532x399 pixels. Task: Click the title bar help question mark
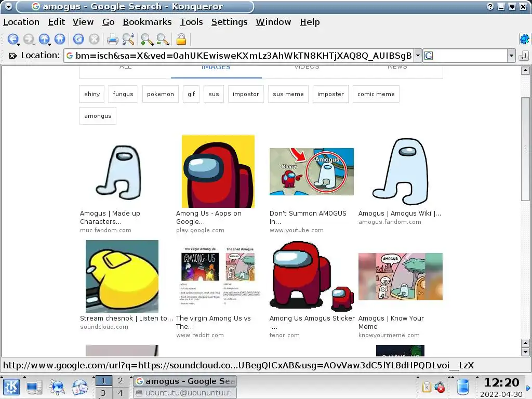(x=490, y=6)
